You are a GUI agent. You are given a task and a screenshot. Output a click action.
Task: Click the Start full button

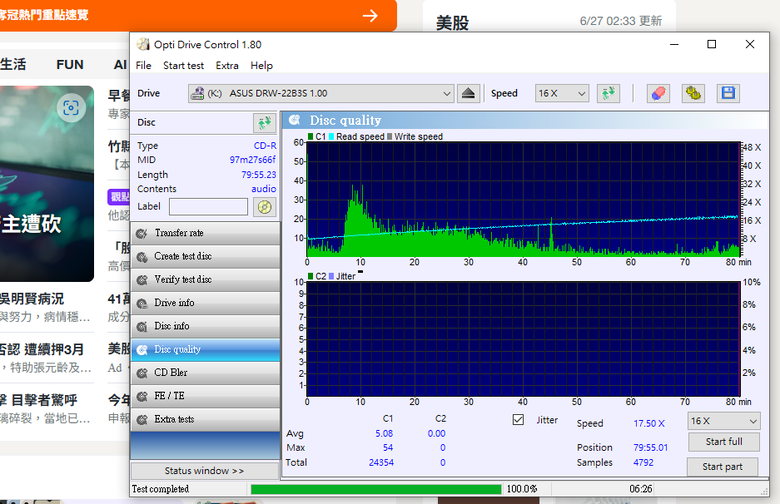(x=724, y=442)
